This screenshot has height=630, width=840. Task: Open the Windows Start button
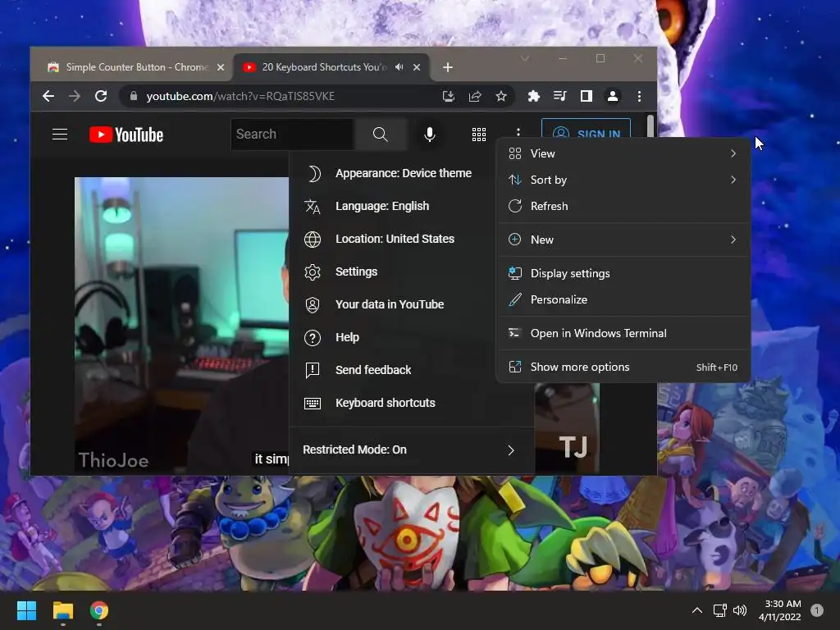26,610
